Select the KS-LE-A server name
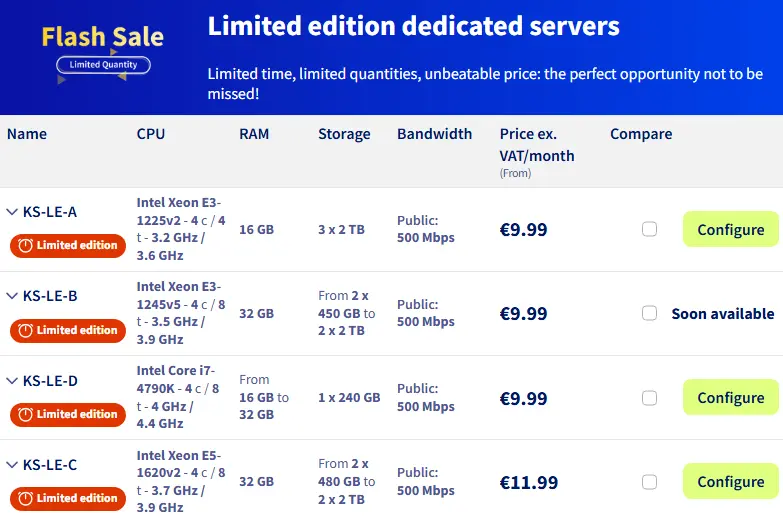The height and width of the screenshot is (519, 783). (50, 212)
